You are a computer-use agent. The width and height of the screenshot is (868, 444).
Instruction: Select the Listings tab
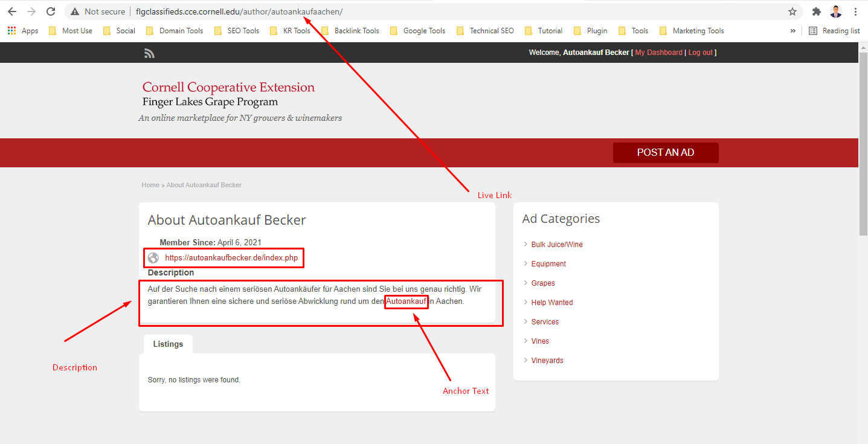coord(168,344)
